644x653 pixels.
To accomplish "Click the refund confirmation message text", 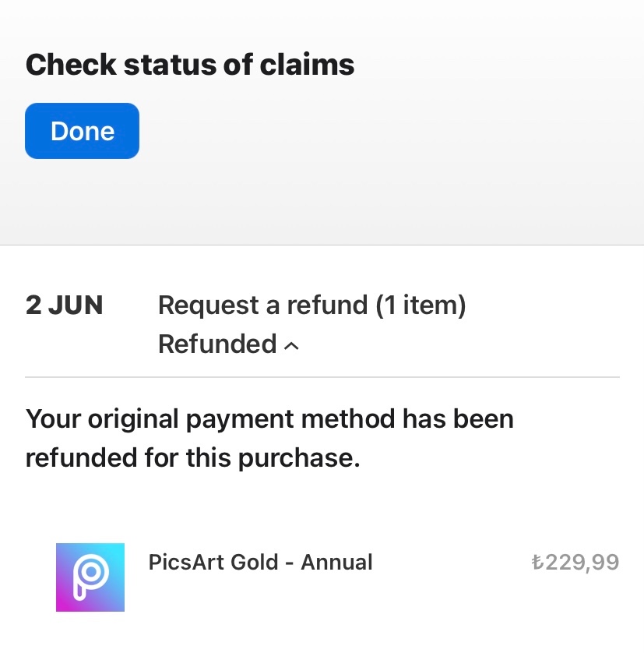I will 269,438.
